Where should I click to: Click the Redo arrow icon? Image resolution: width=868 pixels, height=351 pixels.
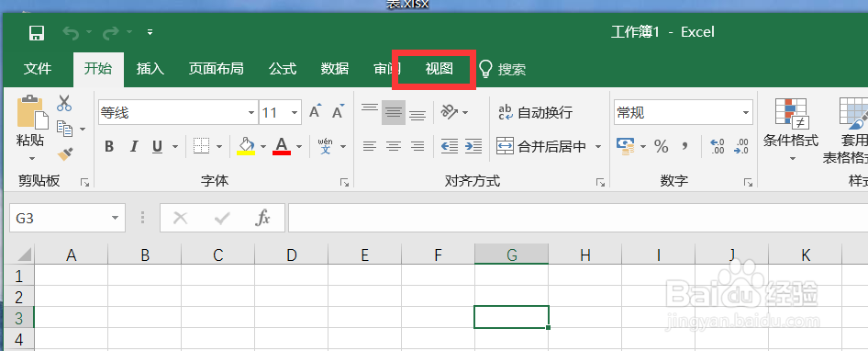coord(111,33)
